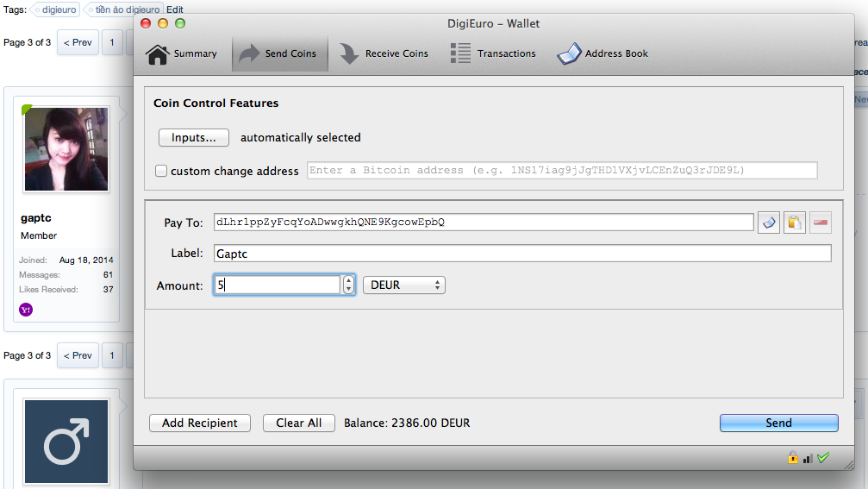Enable custom change address checkbox

coord(161,171)
